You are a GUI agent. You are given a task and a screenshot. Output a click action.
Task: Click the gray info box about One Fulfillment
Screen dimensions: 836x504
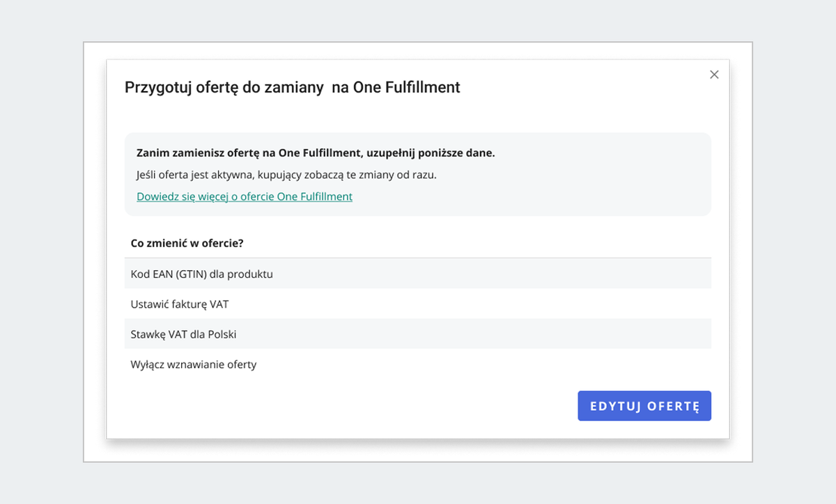(418, 174)
